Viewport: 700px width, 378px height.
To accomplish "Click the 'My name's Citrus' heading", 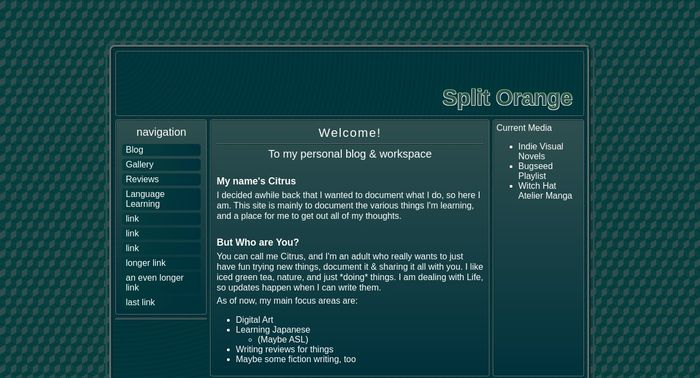I will (256, 181).
